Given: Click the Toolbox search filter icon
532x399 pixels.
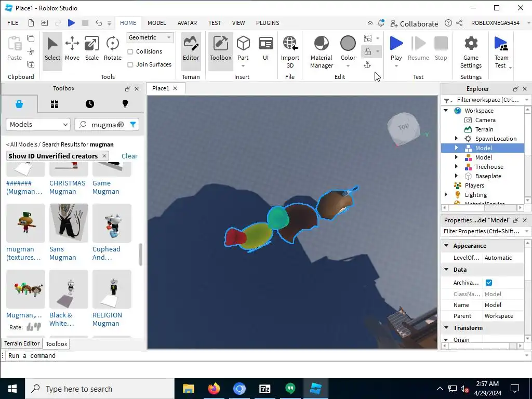Looking at the screenshot, I should click(133, 125).
